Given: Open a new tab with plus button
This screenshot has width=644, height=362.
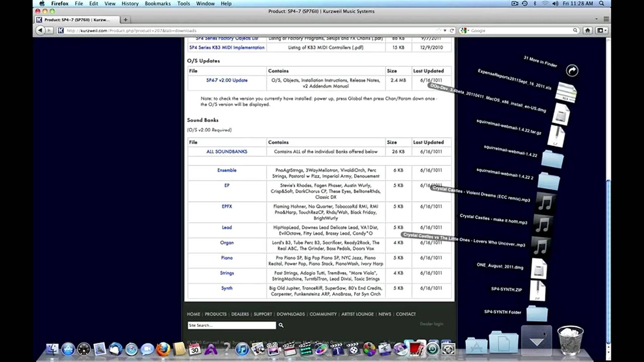Looking at the screenshot, I should click(x=125, y=20).
